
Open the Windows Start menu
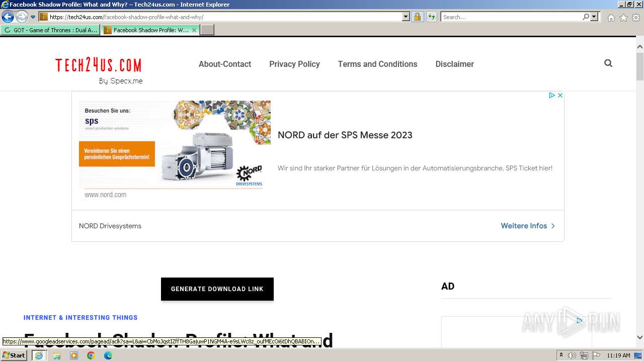pos(14,355)
